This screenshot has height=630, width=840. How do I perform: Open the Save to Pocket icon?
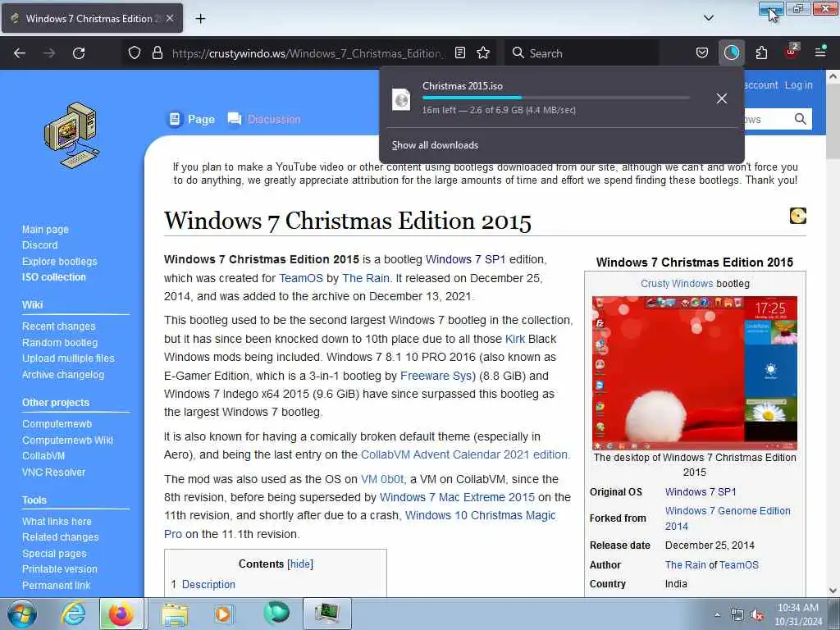click(702, 52)
